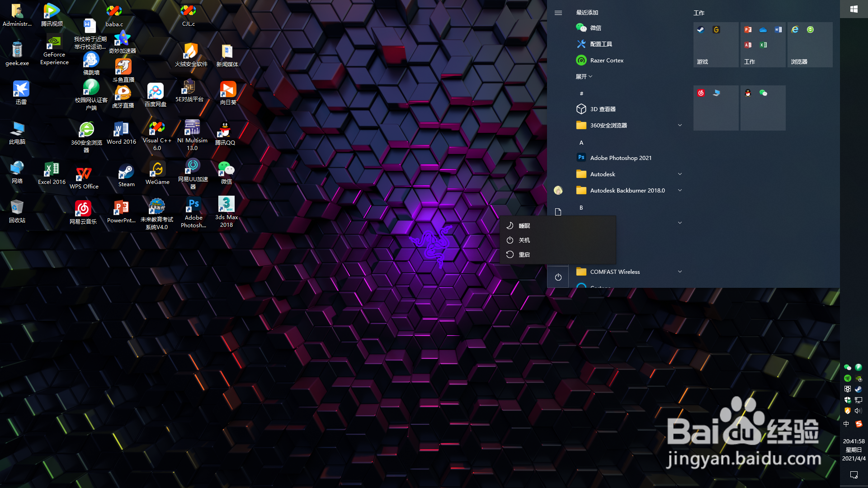This screenshot has height=488, width=868.
Task: Click the WeGame desktop icon
Action: [x=157, y=172]
